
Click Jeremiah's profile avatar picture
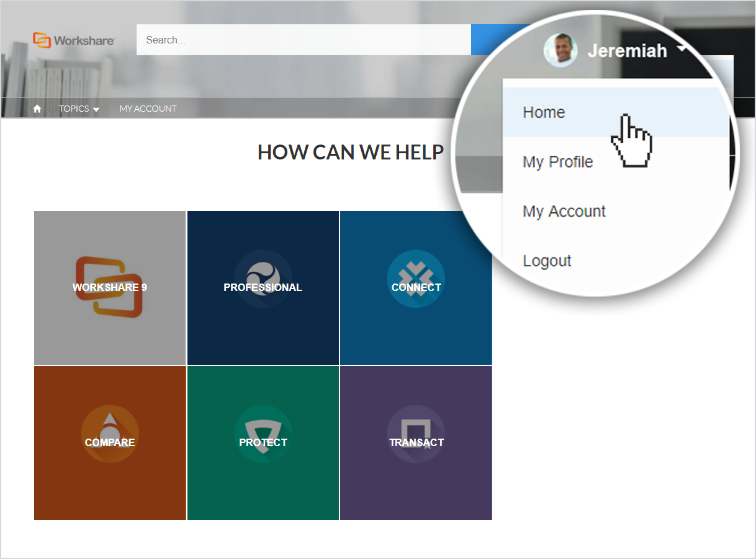(x=560, y=50)
